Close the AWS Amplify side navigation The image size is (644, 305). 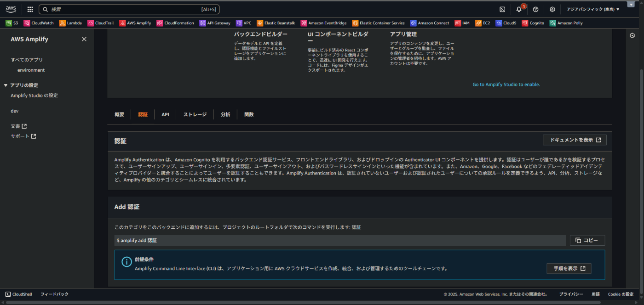click(x=84, y=39)
